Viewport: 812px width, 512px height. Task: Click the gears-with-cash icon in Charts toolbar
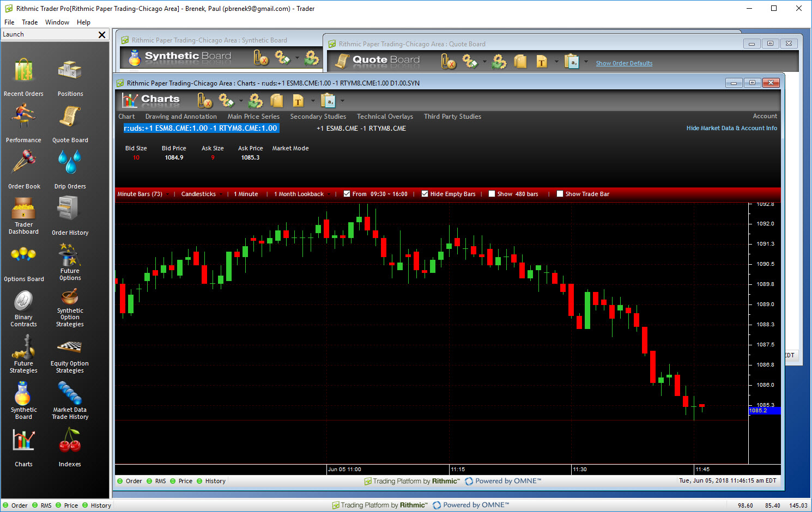point(255,101)
